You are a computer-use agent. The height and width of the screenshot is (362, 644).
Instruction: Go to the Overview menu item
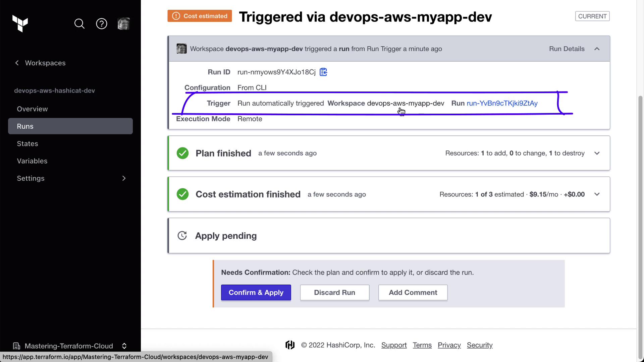(33, 109)
